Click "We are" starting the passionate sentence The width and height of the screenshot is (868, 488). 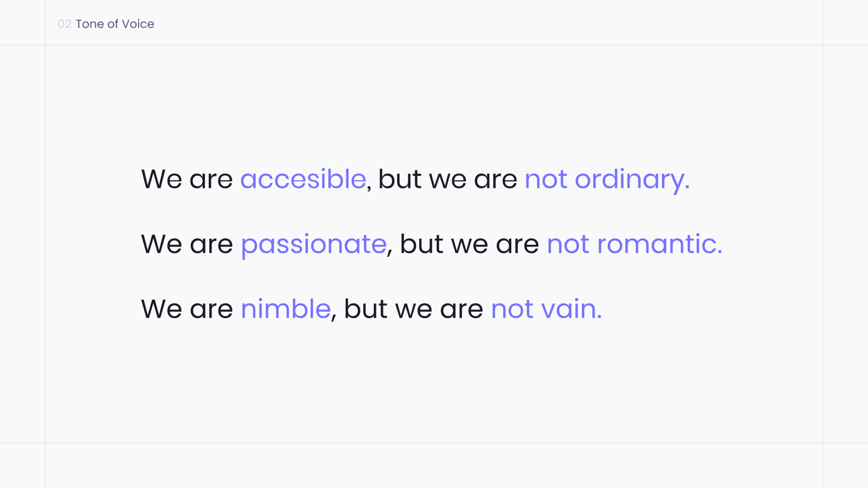click(187, 244)
